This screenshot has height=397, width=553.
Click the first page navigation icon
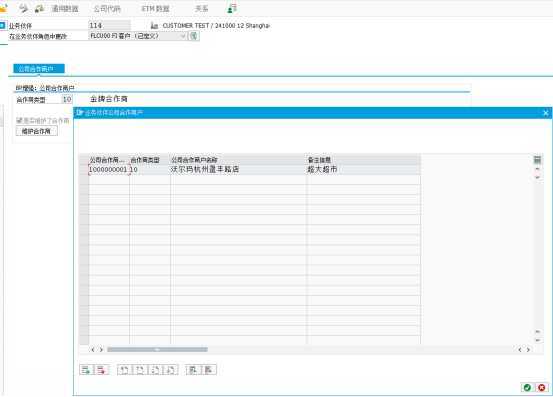[x=124, y=370]
